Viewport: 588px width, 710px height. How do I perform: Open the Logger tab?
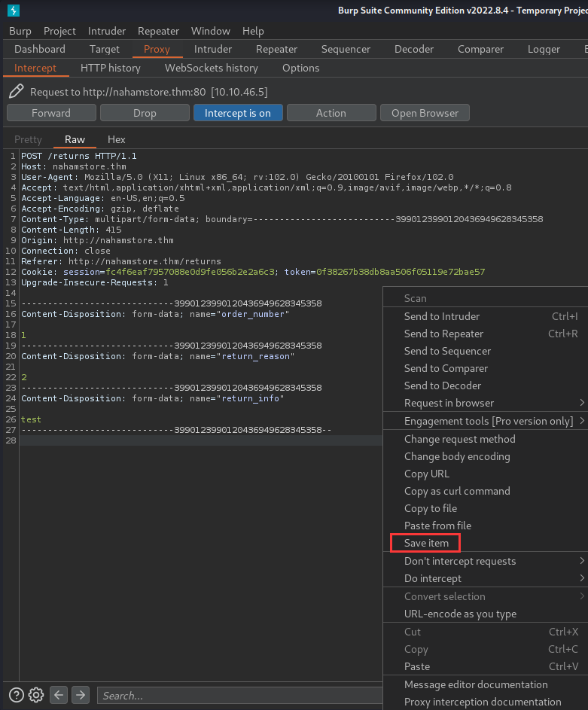(x=544, y=49)
